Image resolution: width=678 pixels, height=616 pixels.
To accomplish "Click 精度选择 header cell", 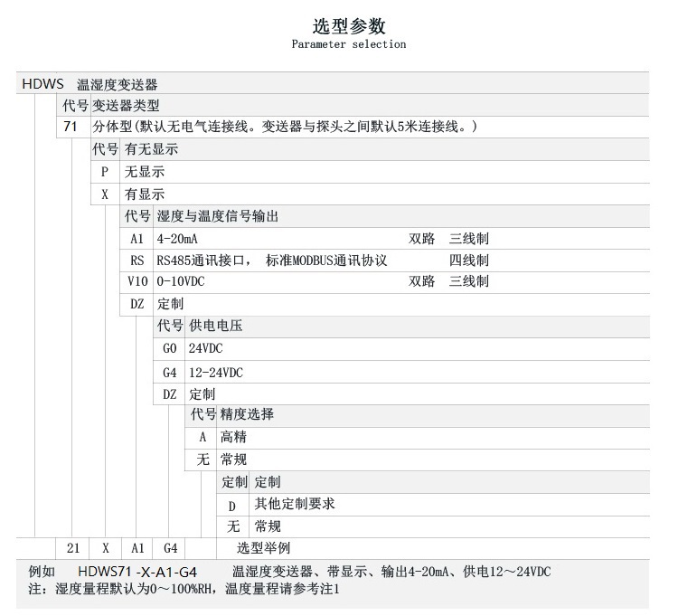I will point(247,414).
